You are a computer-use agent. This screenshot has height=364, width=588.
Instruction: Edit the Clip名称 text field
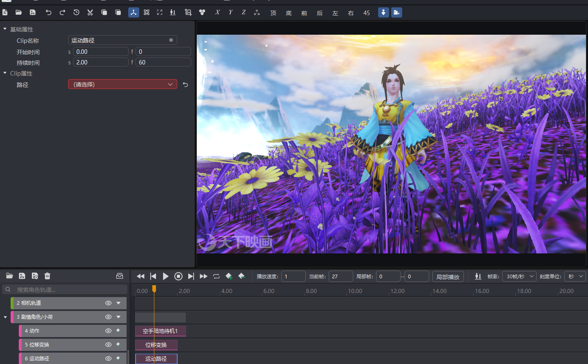click(x=122, y=40)
